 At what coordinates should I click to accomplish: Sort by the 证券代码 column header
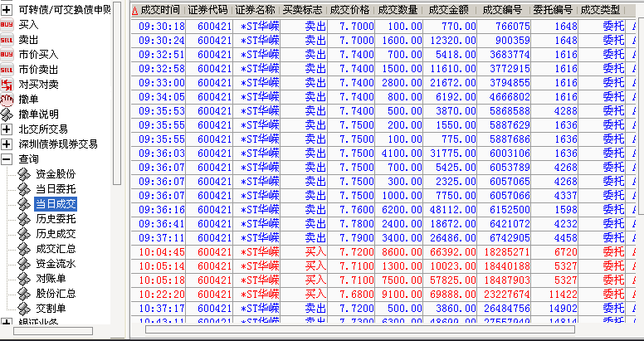(208, 10)
